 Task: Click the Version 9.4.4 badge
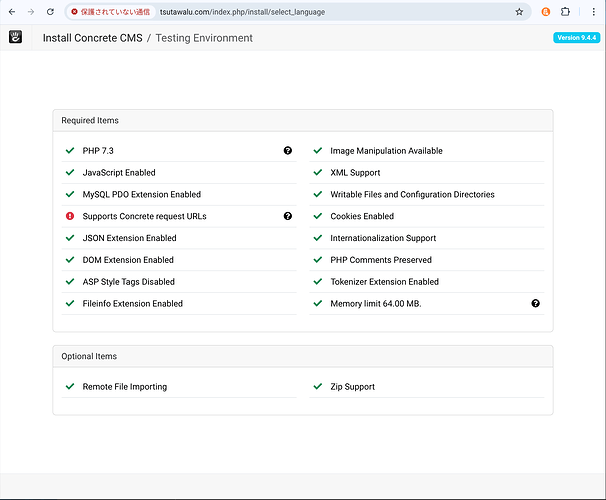pos(576,38)
